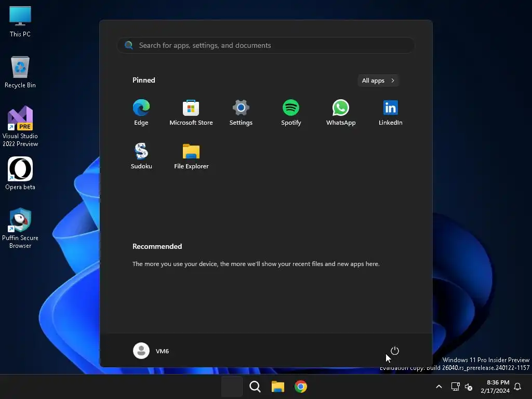Launch Spotify pinned app
Screen dimensions: 532x399
[291, 113]
